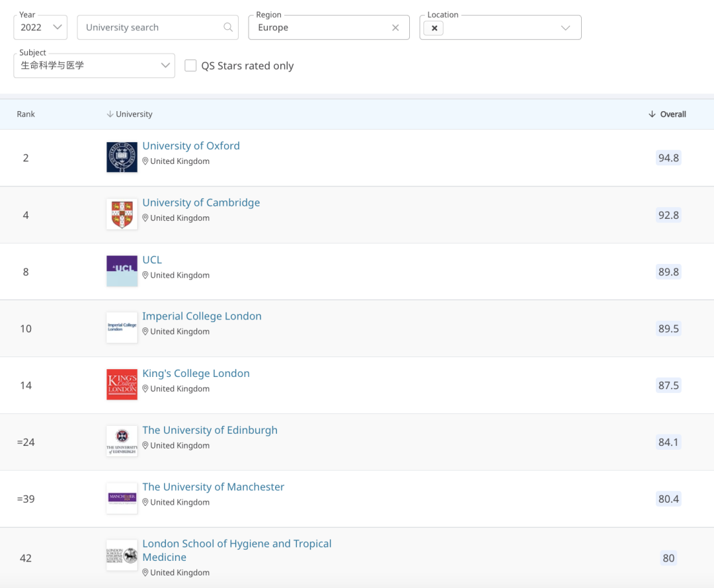The width and height of the screenshot is (714, 588).
Task: Sort by the Overall score column
Action: click(668, 114)
